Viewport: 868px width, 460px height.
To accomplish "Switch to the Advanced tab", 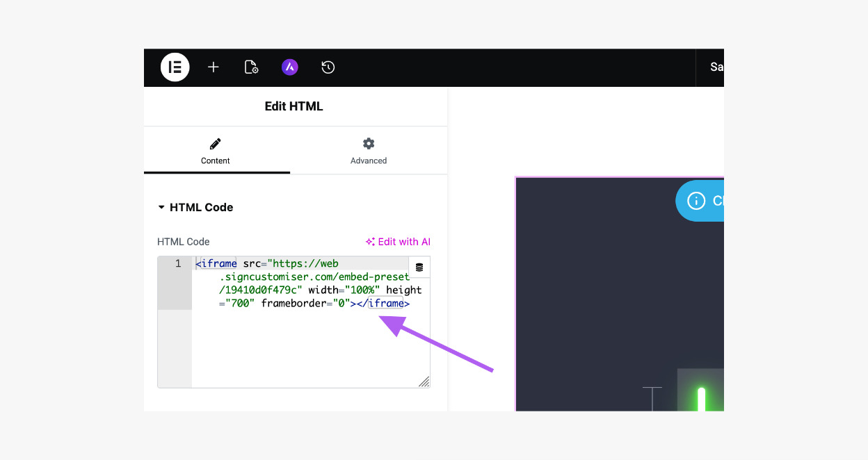I will click(369, 151).
